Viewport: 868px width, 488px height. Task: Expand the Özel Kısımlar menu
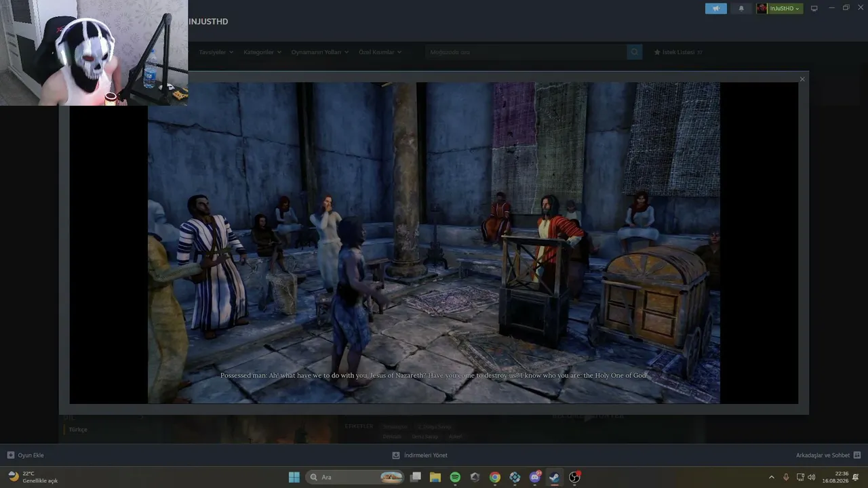click(380, 52)
